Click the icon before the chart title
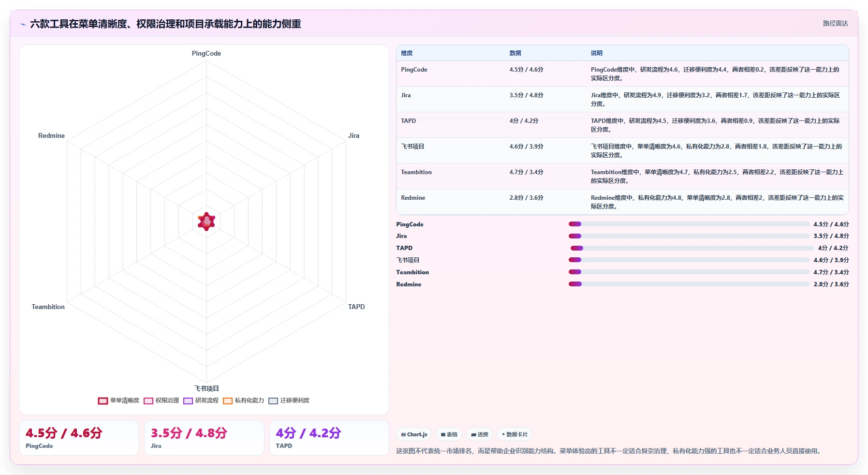This screenshot has width=868, height=475. [23, 24]
